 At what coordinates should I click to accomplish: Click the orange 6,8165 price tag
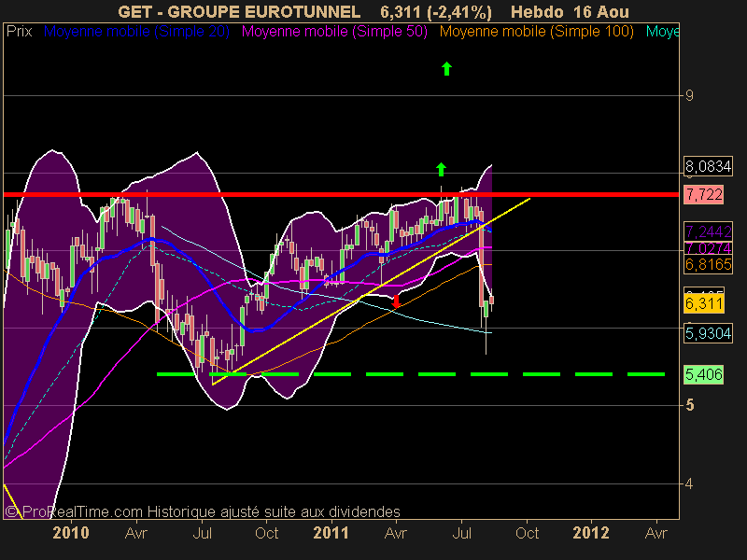click(x=708, y=264)
